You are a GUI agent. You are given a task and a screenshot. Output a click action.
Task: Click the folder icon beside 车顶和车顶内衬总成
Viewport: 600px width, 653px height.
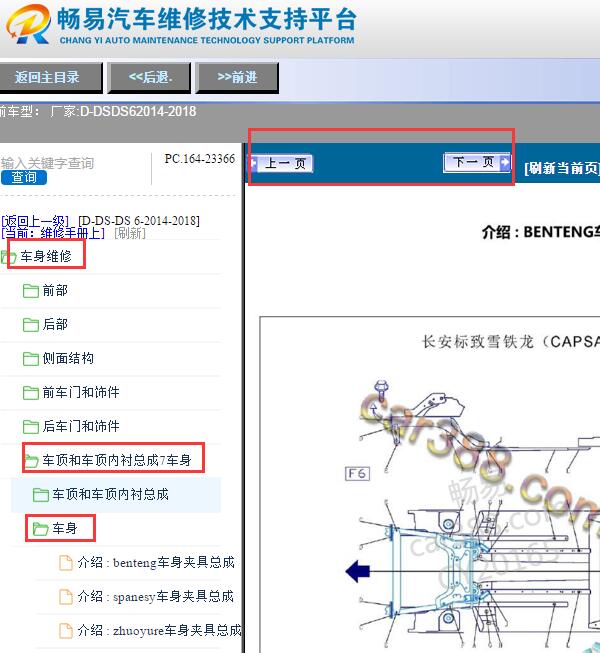click(x=41, y=495)
